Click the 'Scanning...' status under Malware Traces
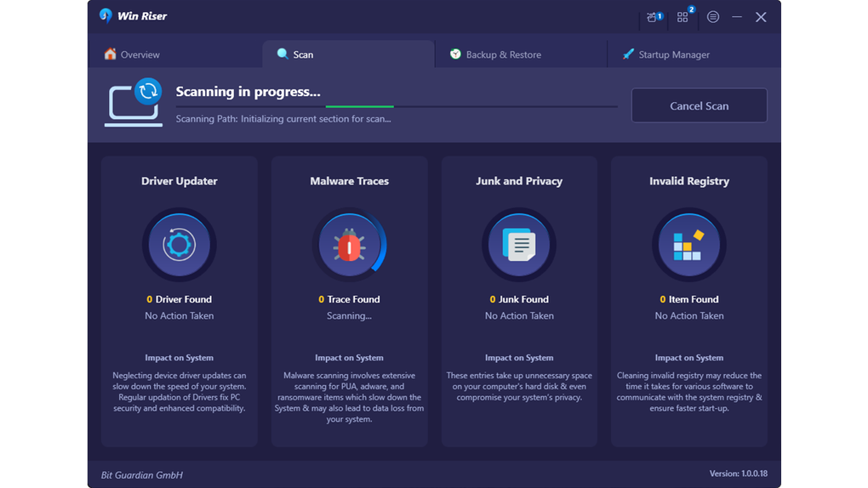 (x=349, y=316)
